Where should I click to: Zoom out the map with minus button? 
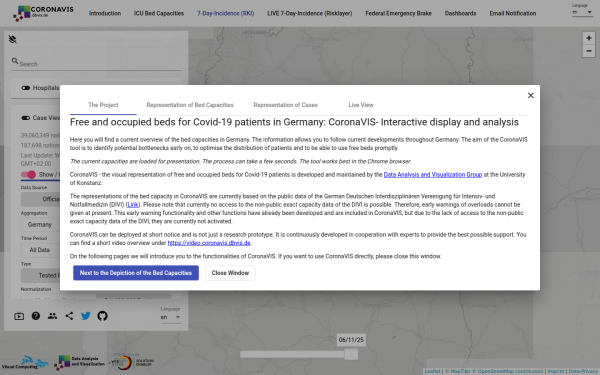click(589, 51)
